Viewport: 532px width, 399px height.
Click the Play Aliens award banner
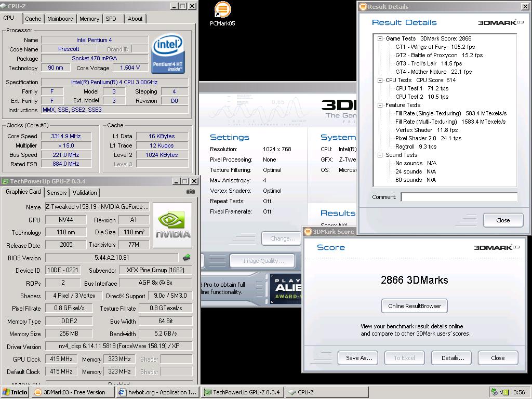[x=286, y=288]
